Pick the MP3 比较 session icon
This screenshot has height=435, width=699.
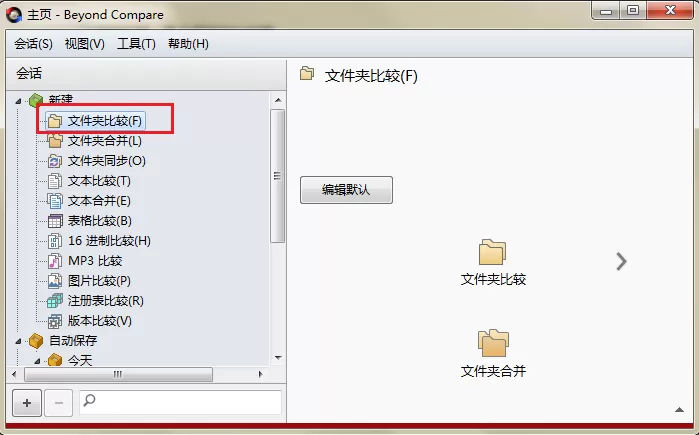pyautogui.click(x=55, y=261)
